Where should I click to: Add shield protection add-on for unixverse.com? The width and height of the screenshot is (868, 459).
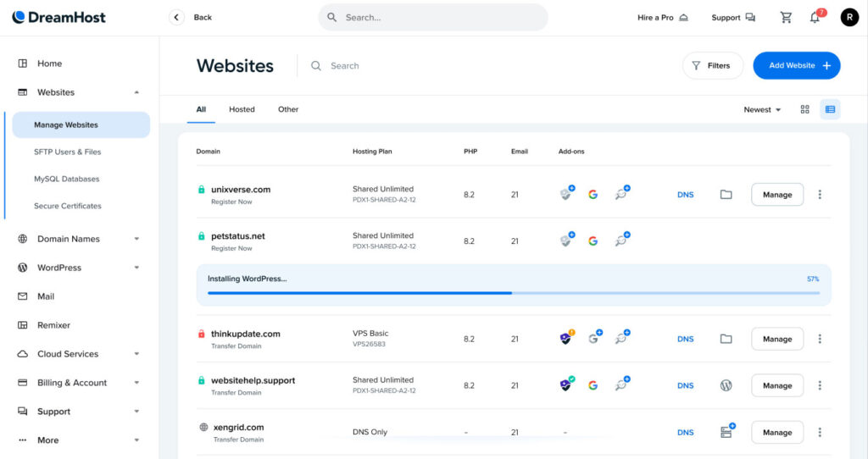click(566, 193)
